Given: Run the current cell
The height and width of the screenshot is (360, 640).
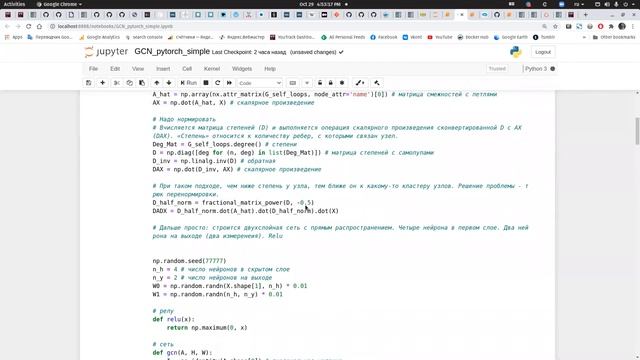Looking at the screenshot, I should pos(189,83).
